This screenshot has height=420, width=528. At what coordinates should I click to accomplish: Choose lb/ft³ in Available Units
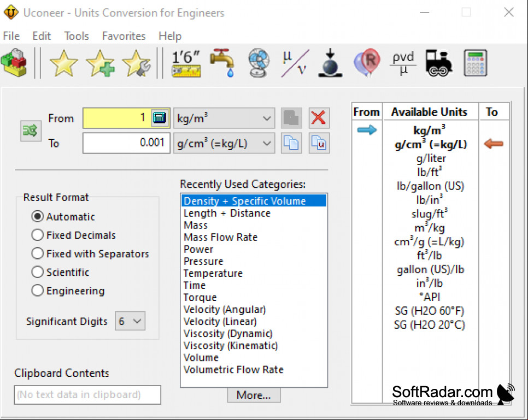(430, 172)
